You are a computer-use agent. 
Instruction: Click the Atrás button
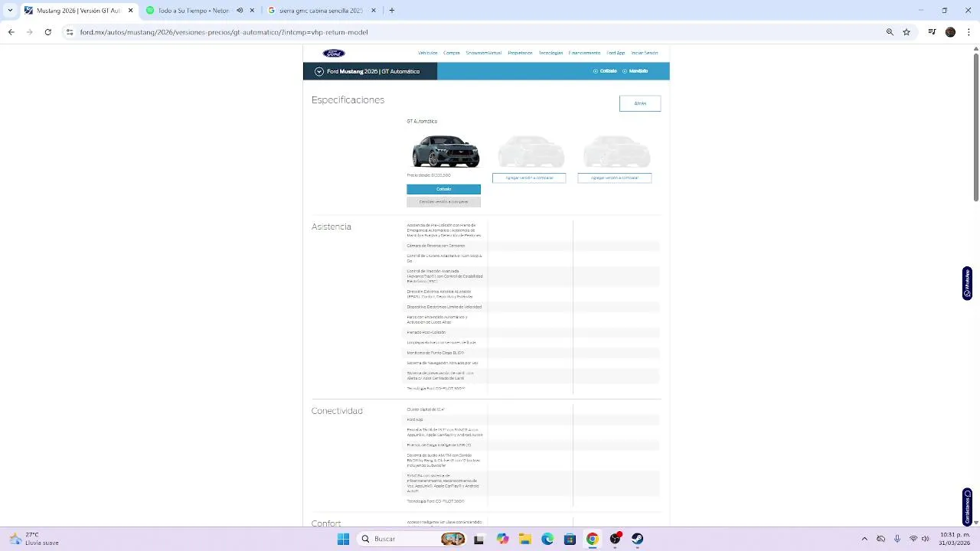pyautogui.click(x=640, y=103)
